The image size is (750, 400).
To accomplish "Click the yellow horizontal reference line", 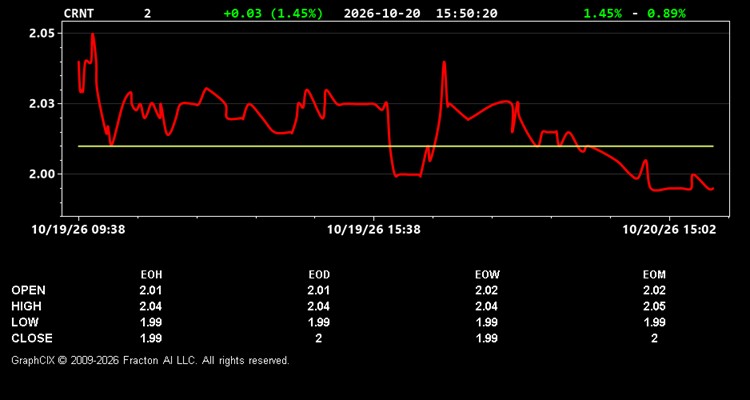I will 396,146.
